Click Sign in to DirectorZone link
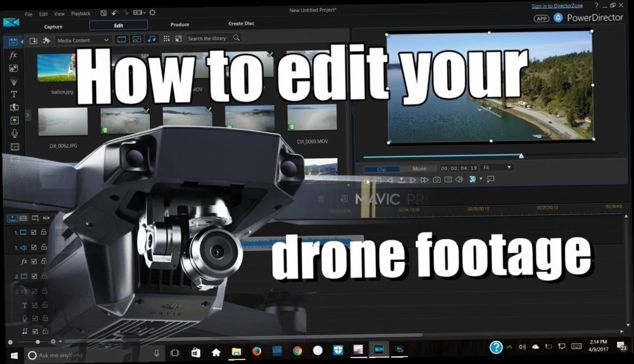This screenshot has width=634, height=364. tap(557, 6)
